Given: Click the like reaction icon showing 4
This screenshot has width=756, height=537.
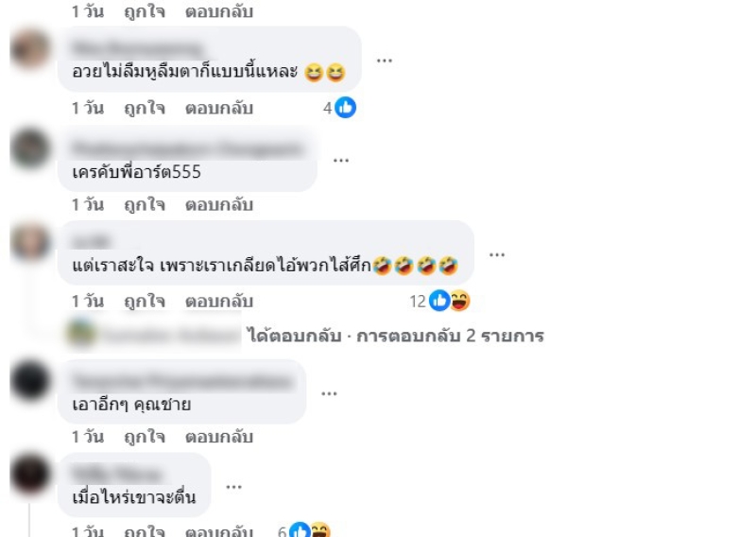Looking at the screenshot, I should point(345,108).
